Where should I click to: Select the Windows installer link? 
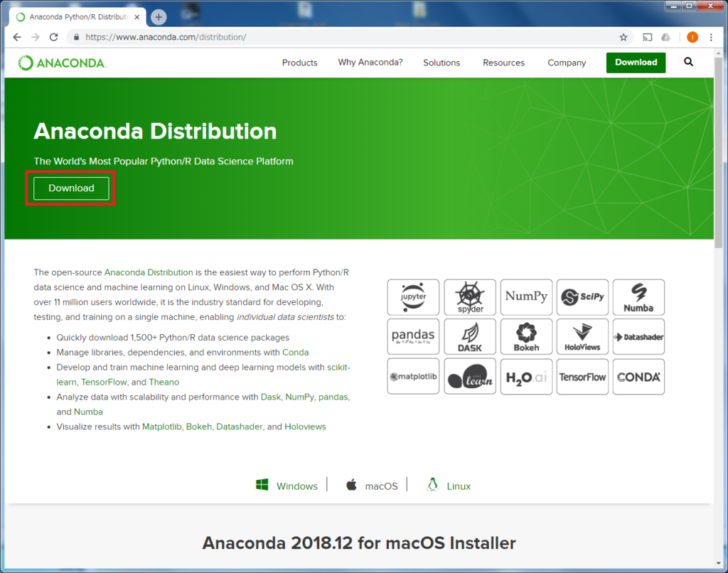[x=287, y=486]
